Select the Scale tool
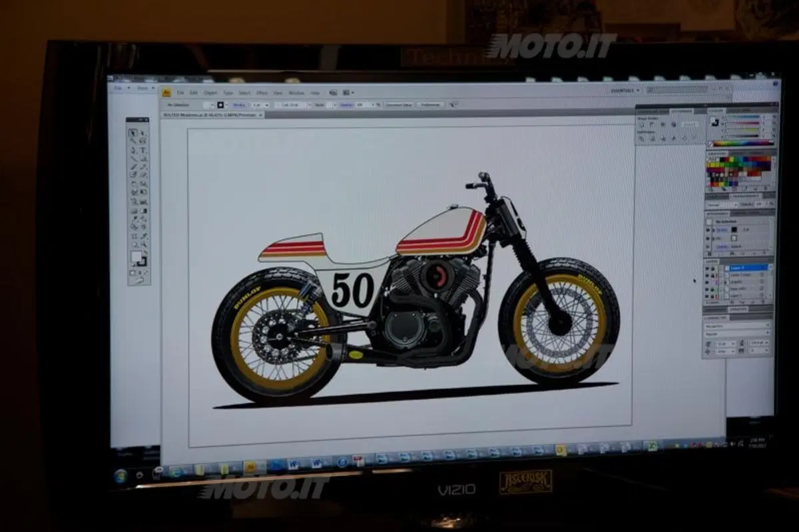 142,184
